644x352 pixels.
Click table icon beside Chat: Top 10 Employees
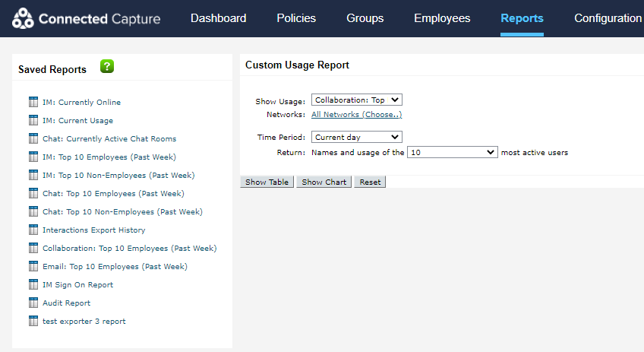click(33, 193)
